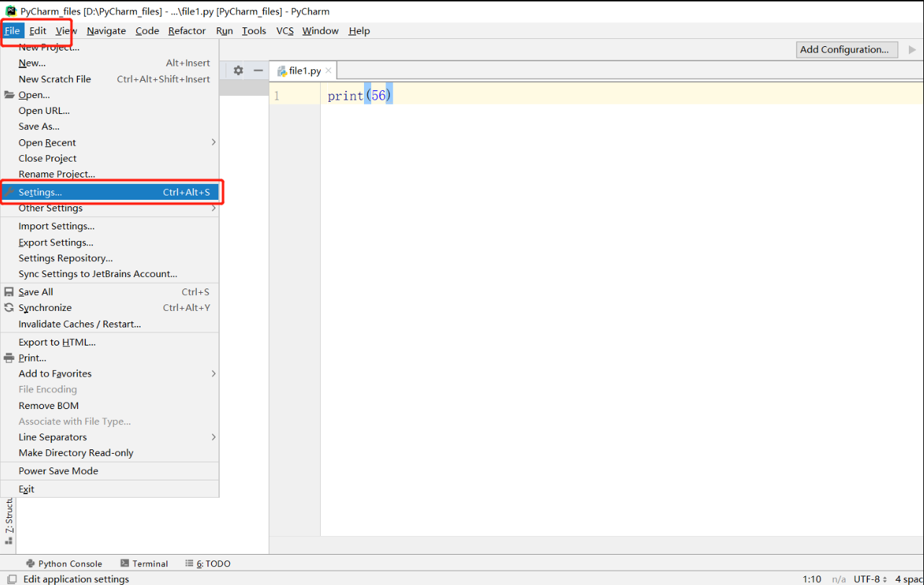Open the Edit menu

[x=37, y=30]
